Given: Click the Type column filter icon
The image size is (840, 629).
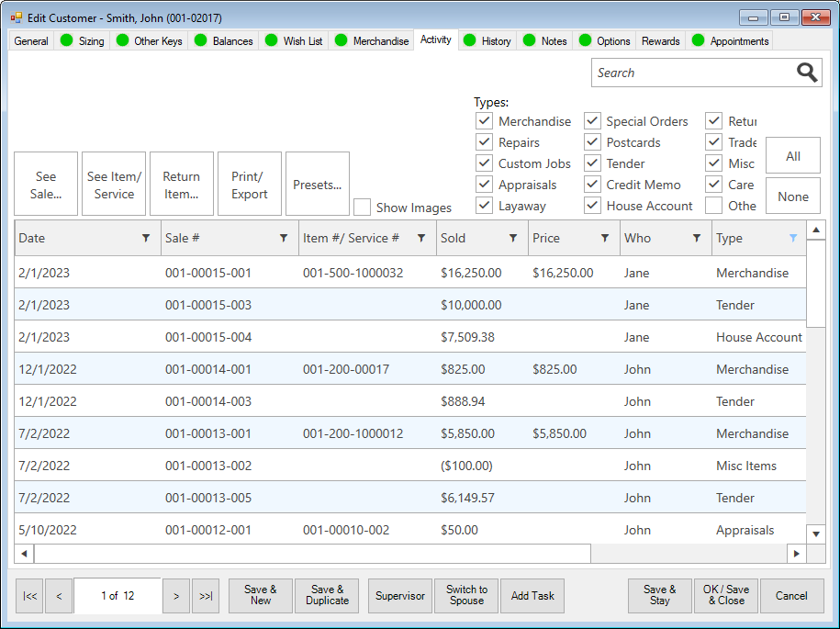Looking at the screenshot, I should [x=793, y=239].
